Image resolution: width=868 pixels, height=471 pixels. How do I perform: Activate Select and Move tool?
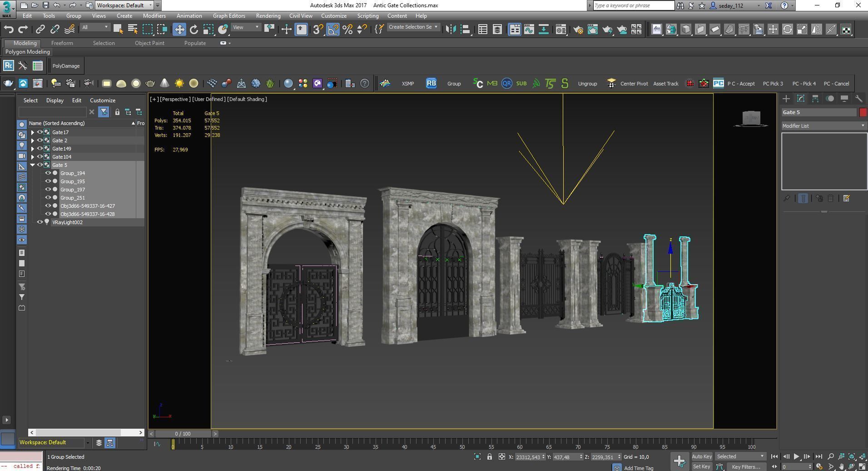[179, 30]
